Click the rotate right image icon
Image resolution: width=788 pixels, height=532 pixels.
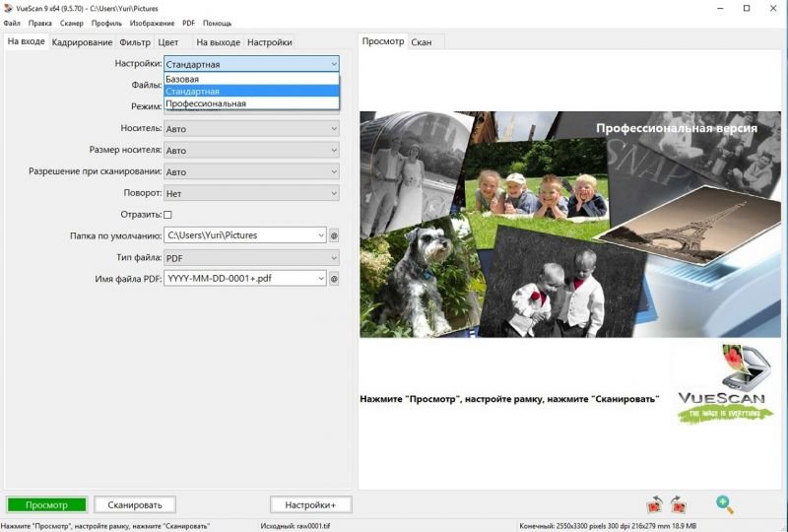678,504
